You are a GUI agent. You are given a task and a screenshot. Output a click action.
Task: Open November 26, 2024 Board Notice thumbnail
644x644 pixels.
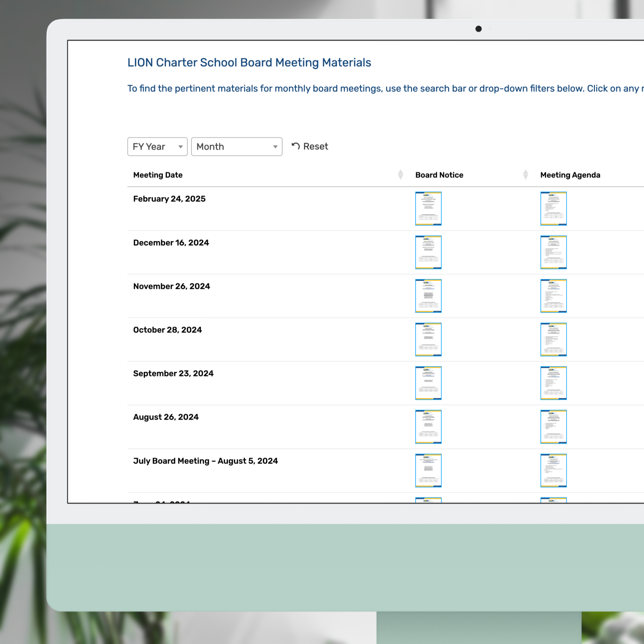[x=428, y=296]
